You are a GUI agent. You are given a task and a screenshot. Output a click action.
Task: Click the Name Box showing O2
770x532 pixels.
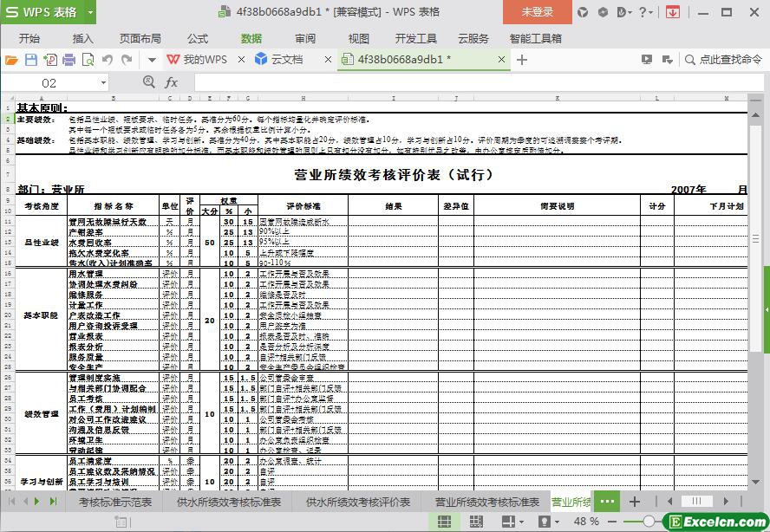coord(49,83)
